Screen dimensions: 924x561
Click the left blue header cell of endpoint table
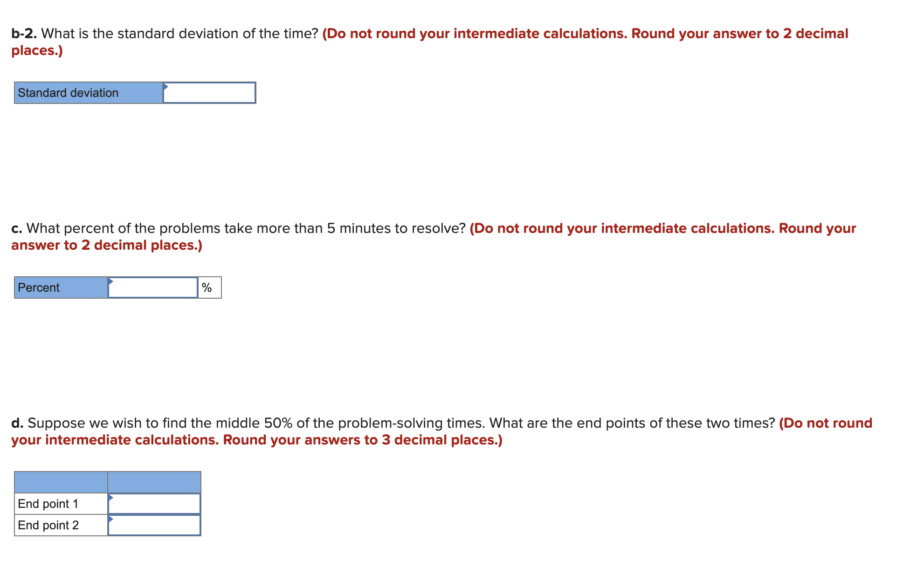click(x=61, y=482)
